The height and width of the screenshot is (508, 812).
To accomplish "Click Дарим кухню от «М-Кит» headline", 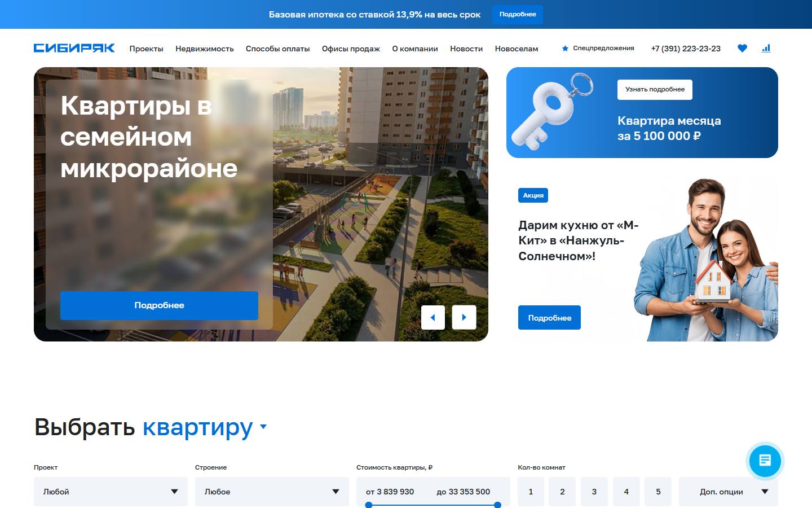I will (x=579, y=240).
